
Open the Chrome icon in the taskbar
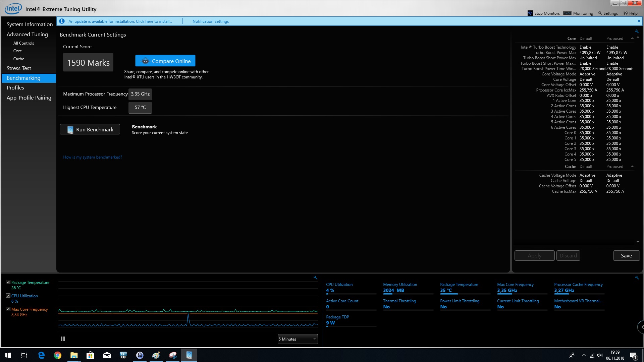(x=58, y=355)
